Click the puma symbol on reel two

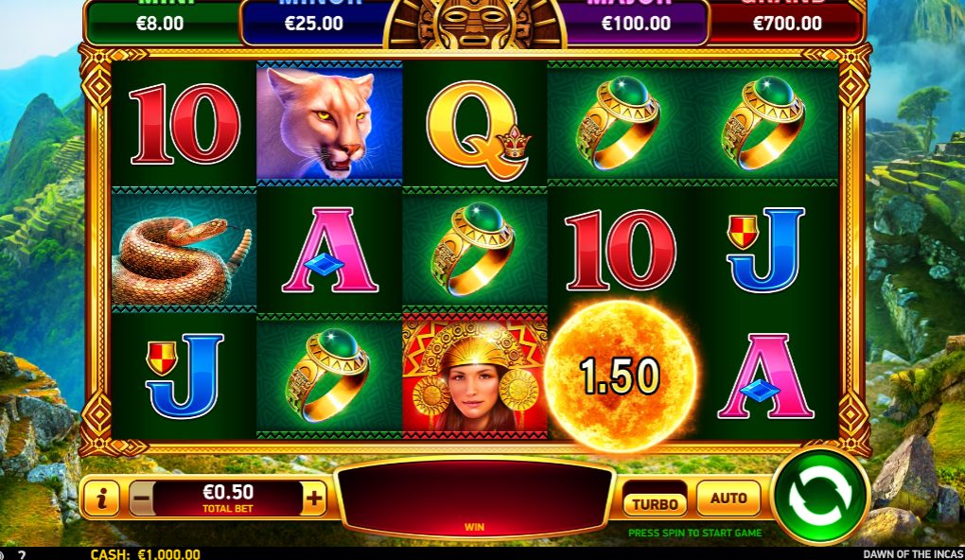pos(329,123)
